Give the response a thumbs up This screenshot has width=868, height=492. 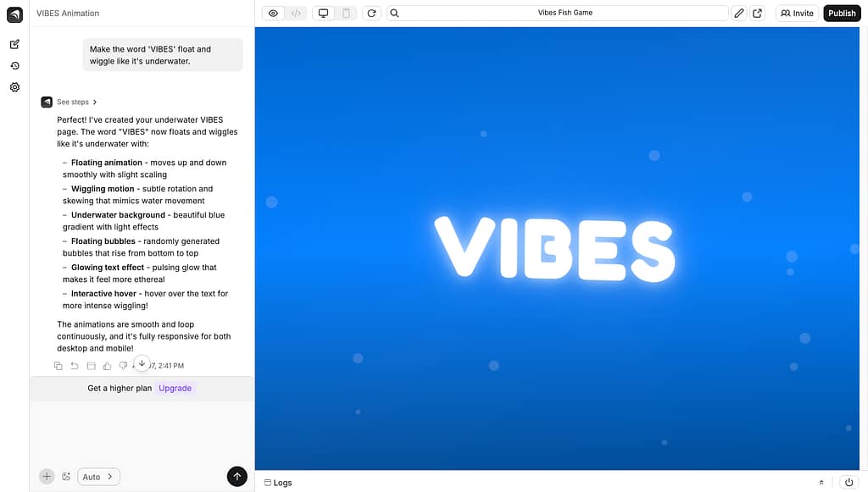click(107, 366)
